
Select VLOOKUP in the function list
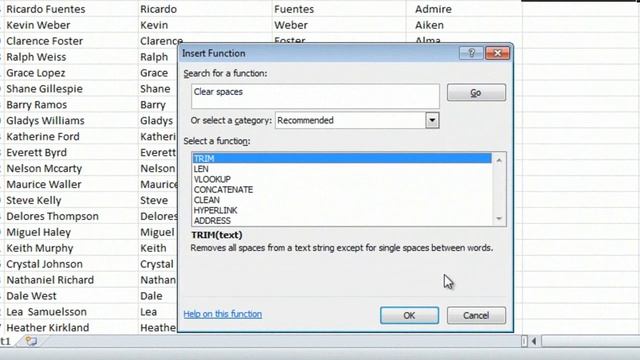342,179
